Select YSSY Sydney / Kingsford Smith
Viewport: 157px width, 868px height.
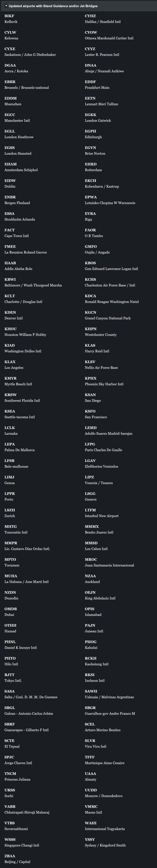(105, 842)
